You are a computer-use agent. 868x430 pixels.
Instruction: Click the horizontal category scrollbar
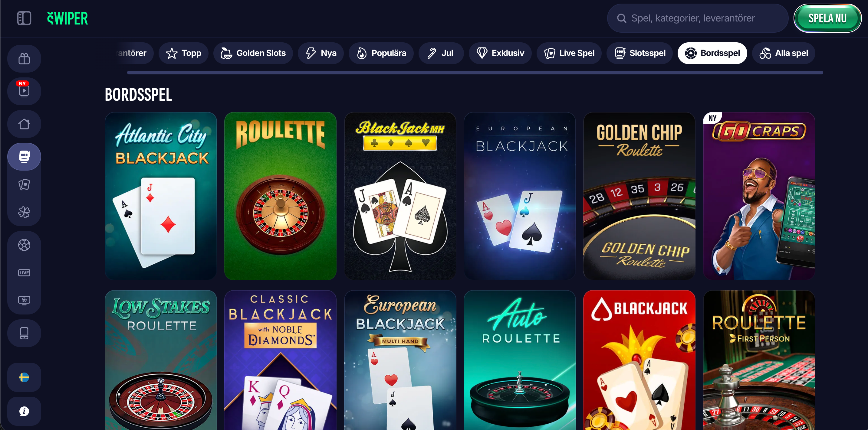point(475,73)
